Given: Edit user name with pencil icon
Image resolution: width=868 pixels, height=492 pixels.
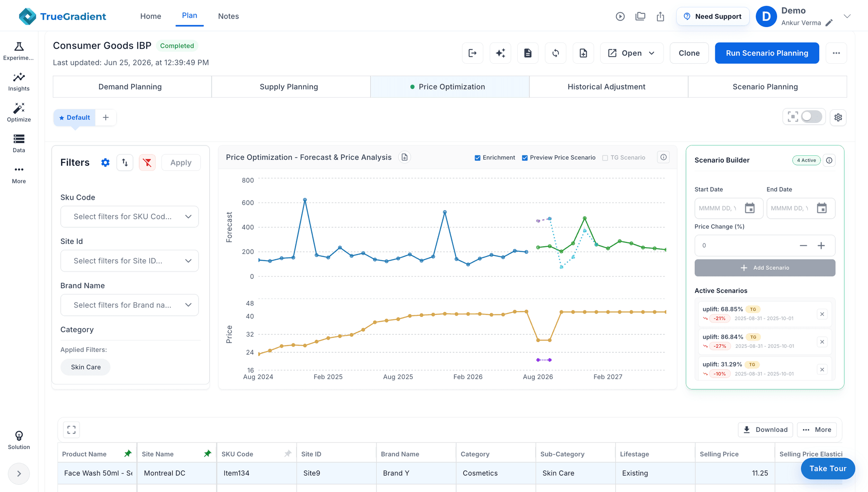Looking at the screenshot, I should [829, 23].
